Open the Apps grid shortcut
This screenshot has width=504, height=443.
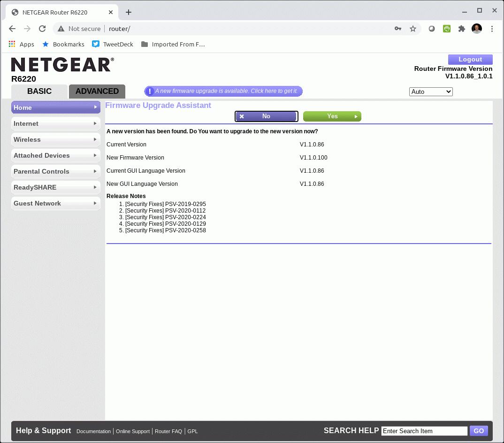coord(21,44)
